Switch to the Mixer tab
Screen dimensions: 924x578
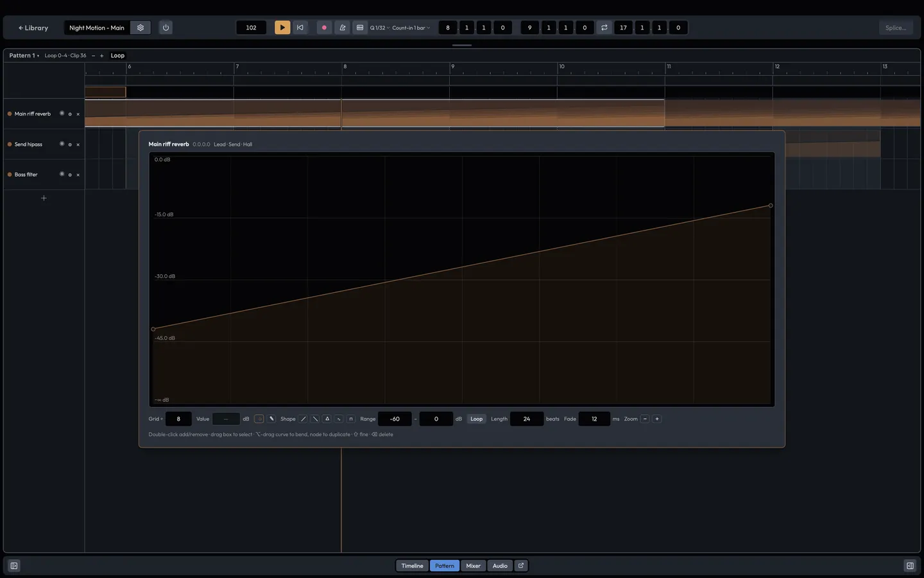(474, 566)
